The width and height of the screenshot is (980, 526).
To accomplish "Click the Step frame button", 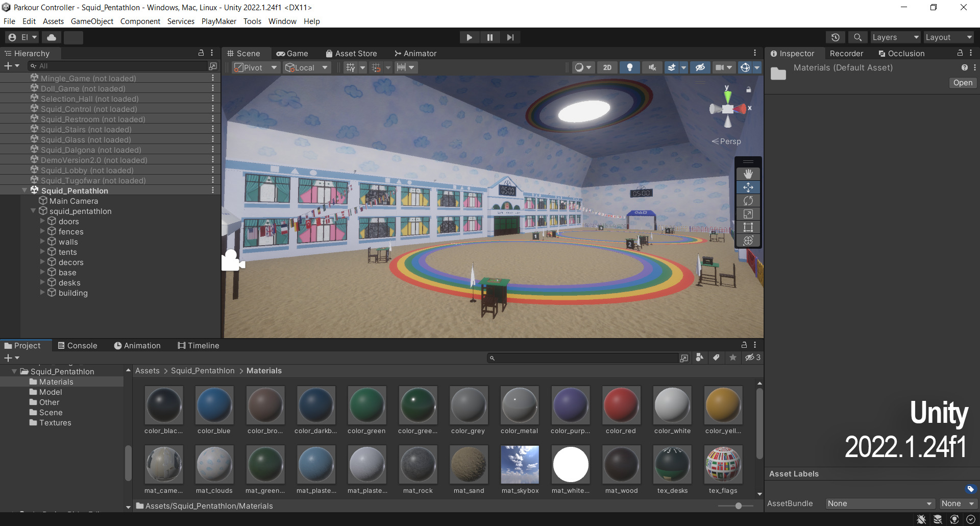I will [510, 37].
